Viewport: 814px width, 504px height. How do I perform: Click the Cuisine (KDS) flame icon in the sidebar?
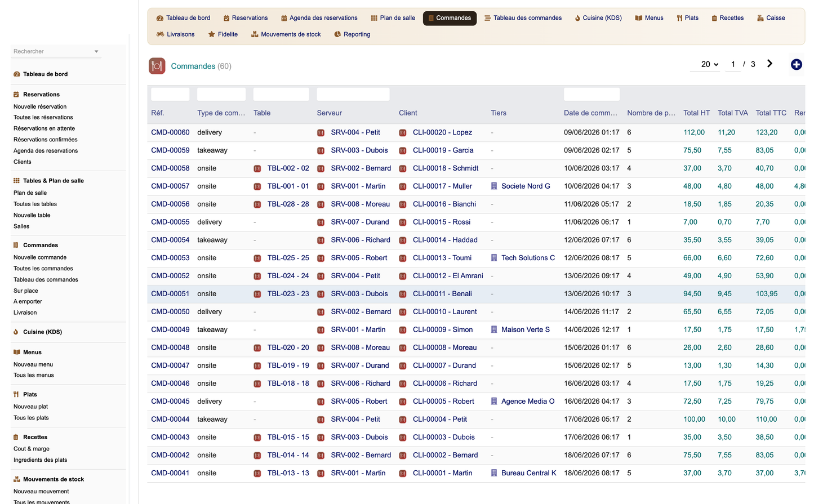coord(16,332)
